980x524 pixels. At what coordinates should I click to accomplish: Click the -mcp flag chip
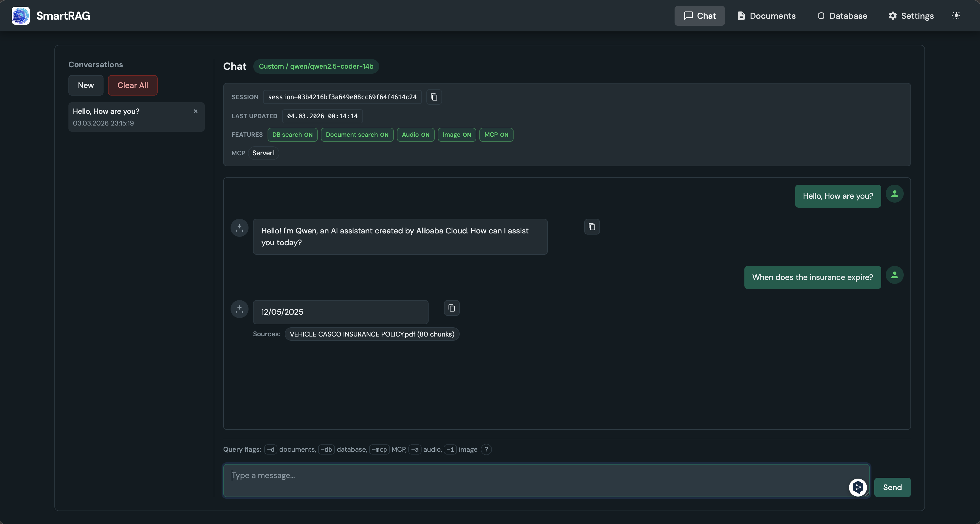coord(379,449)
